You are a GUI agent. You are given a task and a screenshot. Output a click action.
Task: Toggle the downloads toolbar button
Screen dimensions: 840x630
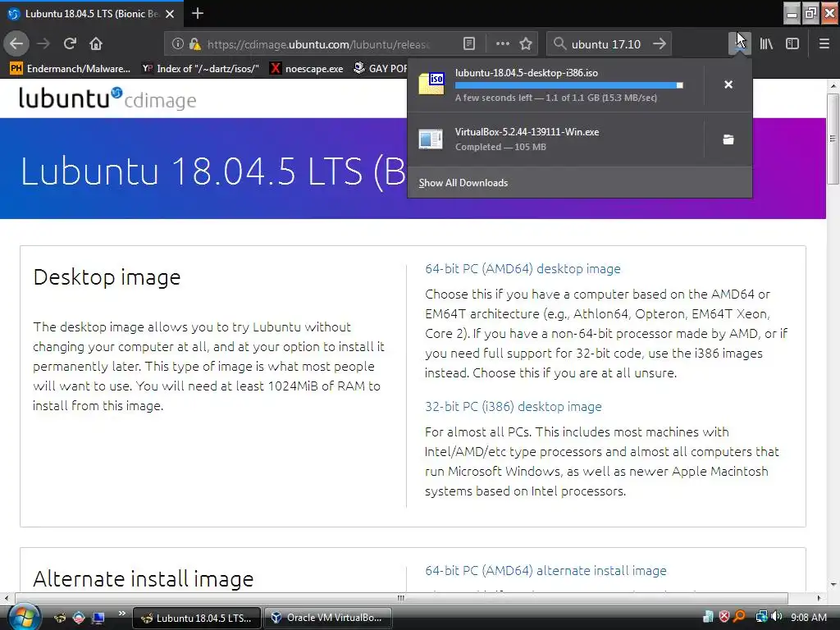point(739,43)
